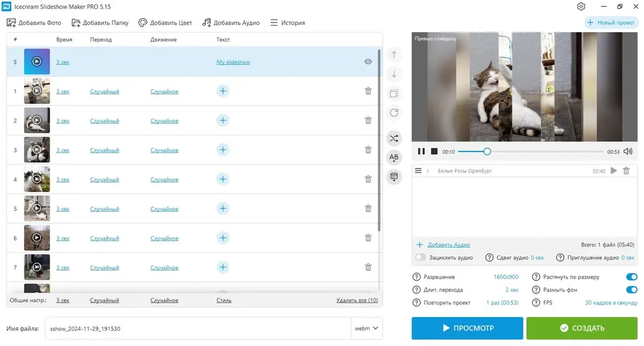Delete slide 6 with trash icon
Viewport: 644px width, 346px height.
coord(368,238)
